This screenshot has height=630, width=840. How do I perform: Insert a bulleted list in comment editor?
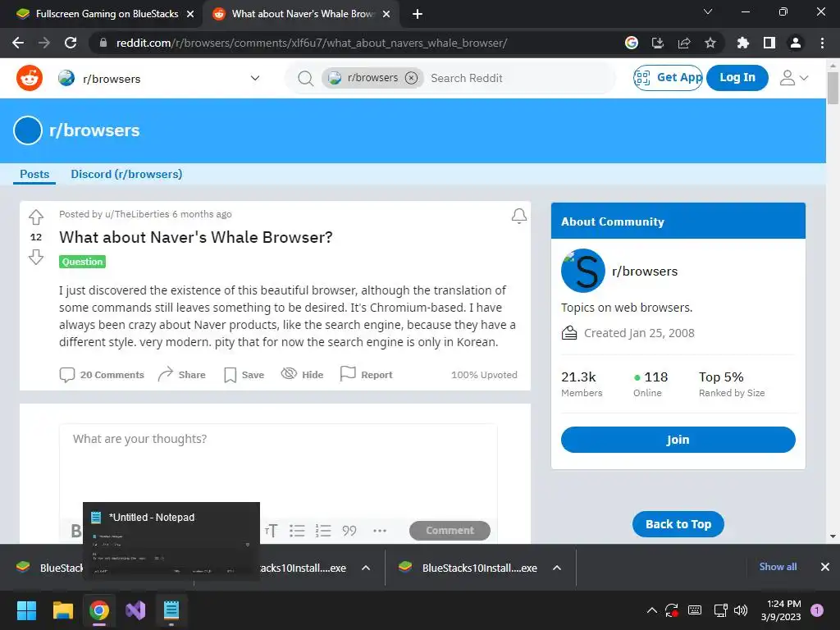pos(297,531)
